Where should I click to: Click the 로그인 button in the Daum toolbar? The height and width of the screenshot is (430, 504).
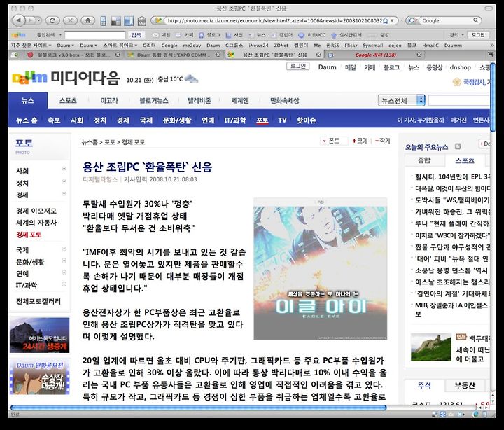478,35
